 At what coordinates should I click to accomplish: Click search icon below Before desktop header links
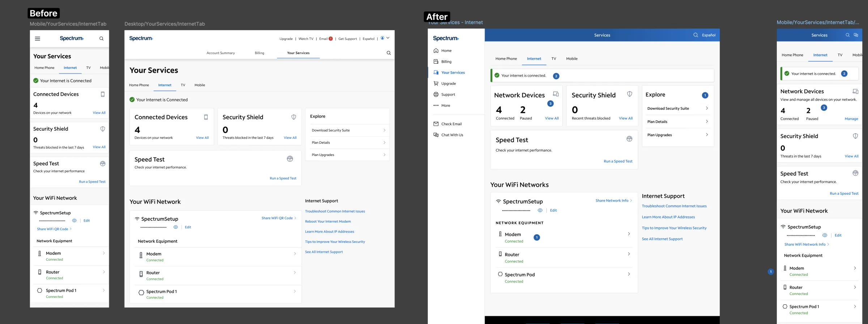[389, 53]
